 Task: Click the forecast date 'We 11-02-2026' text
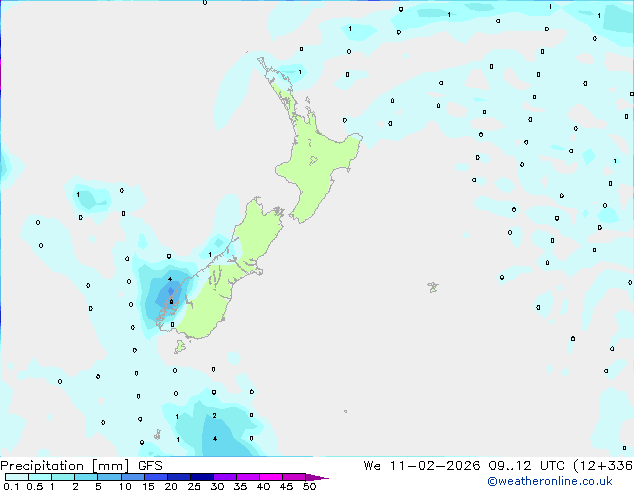pyautogui.click(x=422, y=466)
